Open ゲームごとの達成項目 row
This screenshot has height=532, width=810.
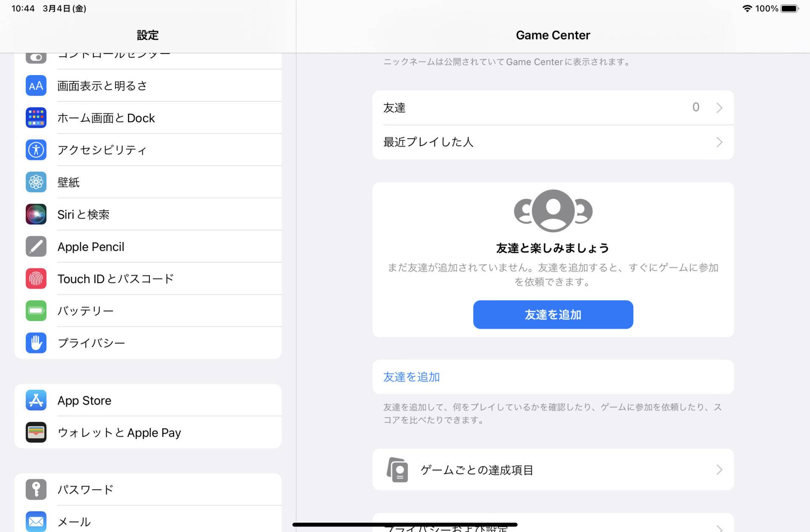(x=553, y=470)
